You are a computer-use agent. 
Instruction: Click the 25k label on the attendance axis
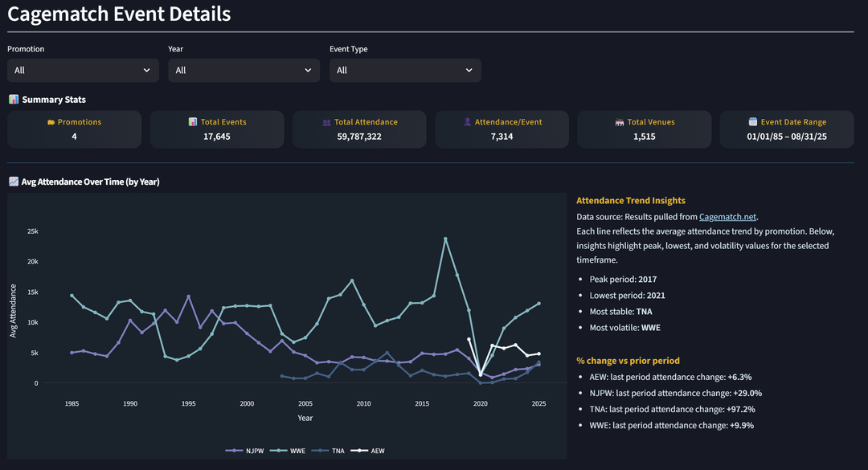tap(33, 231)
